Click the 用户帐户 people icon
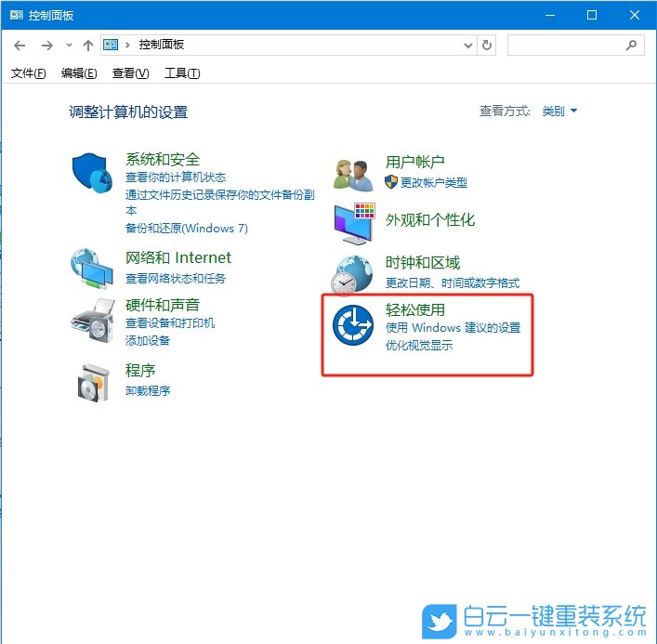The height and width of the screenshot is (644, 657). [353, 175]
